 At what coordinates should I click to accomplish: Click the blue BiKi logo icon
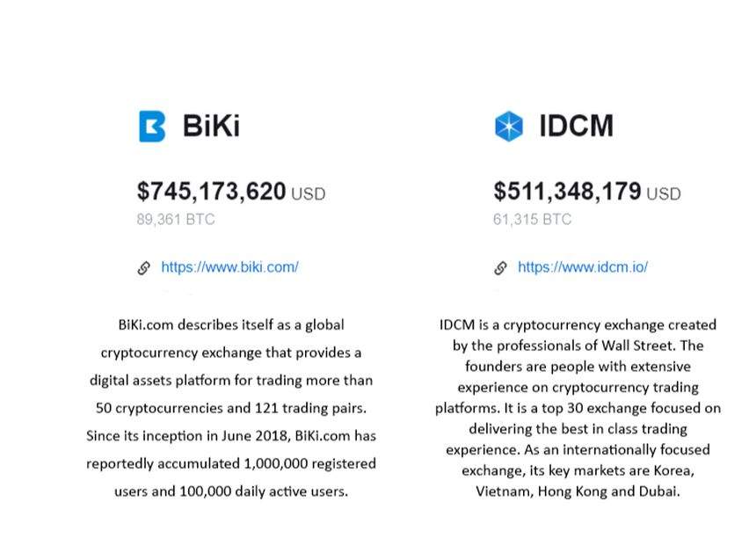(x=152, y=126)
